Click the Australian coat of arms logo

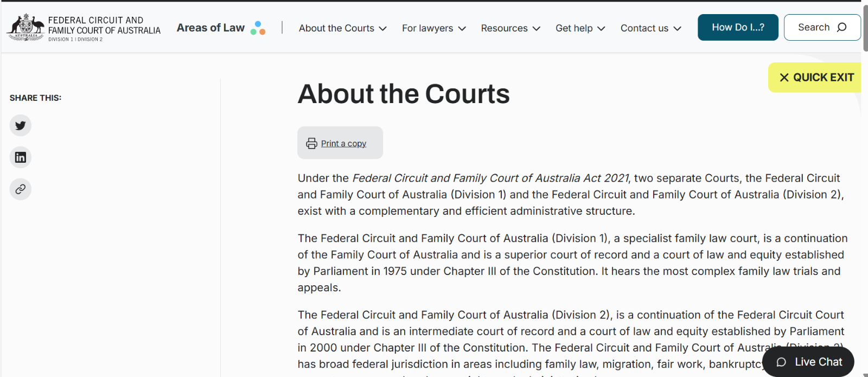point(25,27)
